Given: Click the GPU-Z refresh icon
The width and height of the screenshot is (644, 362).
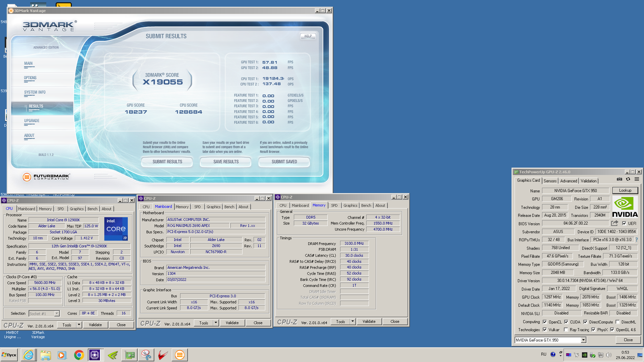Looking at the screenshot, I should point(628,179).
